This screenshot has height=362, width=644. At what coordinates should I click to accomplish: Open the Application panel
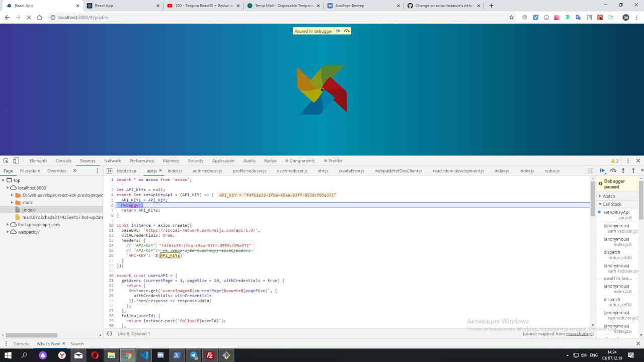point(223,161)
